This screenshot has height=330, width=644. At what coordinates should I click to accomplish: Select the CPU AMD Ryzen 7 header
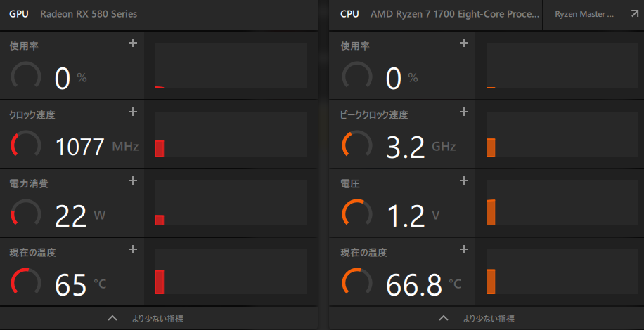tap(441, 14)
